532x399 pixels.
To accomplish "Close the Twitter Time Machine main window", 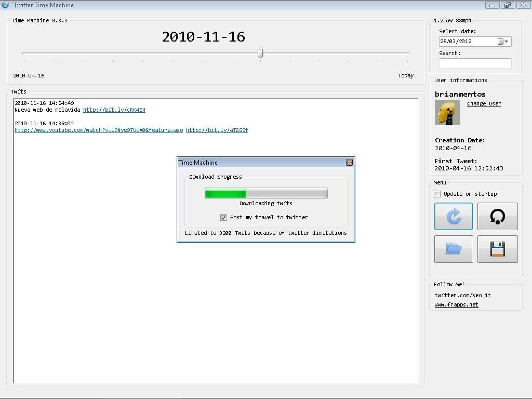I will click(523, 5).
